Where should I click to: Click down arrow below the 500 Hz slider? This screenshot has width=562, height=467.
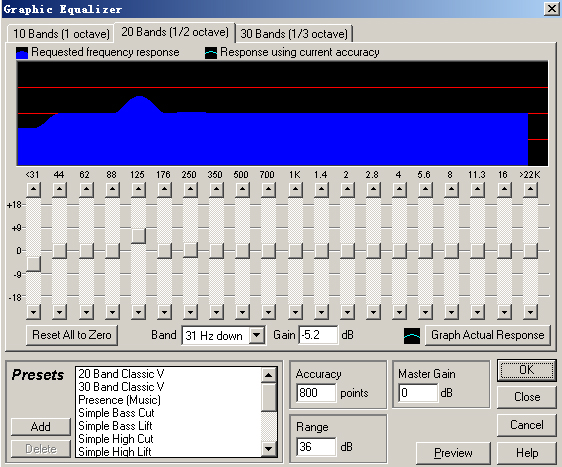(x=243, y=312)
